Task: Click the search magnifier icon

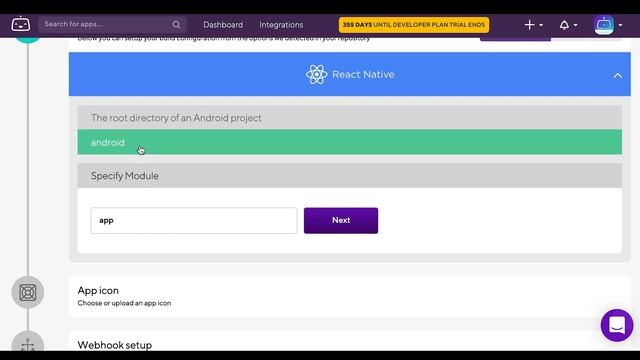Action: coord(176,24)
